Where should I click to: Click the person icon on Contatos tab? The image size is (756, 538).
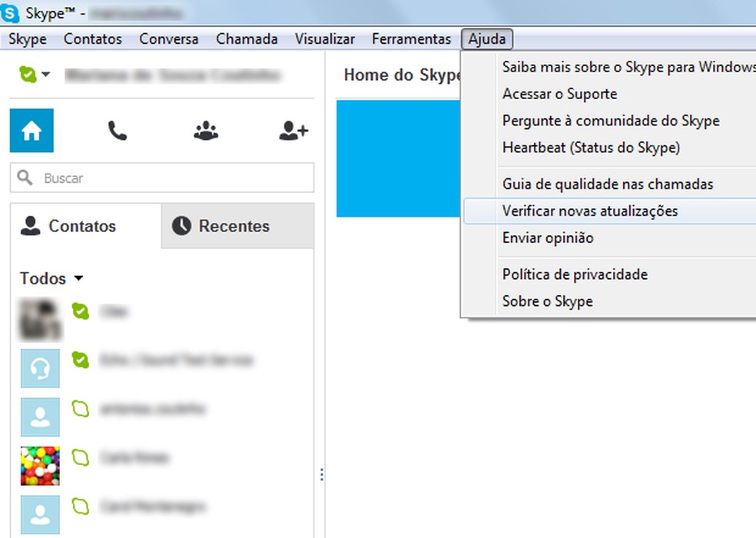(31, 226)
